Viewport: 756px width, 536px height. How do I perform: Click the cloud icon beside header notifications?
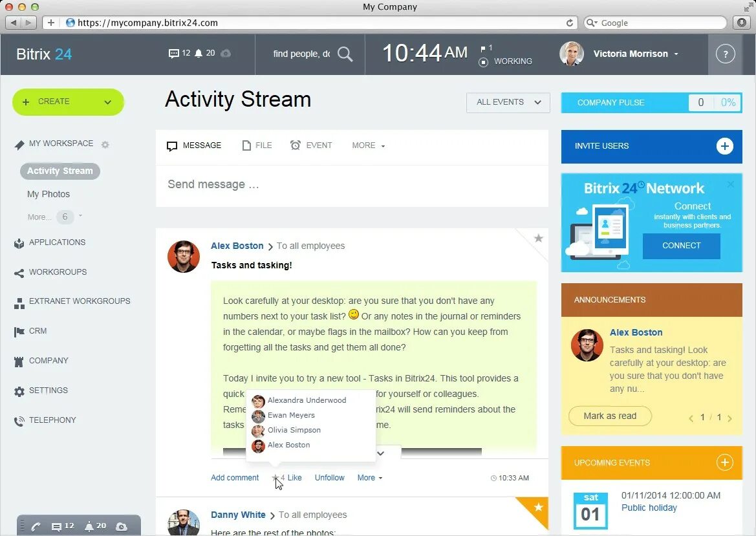(x=225, y=54)
